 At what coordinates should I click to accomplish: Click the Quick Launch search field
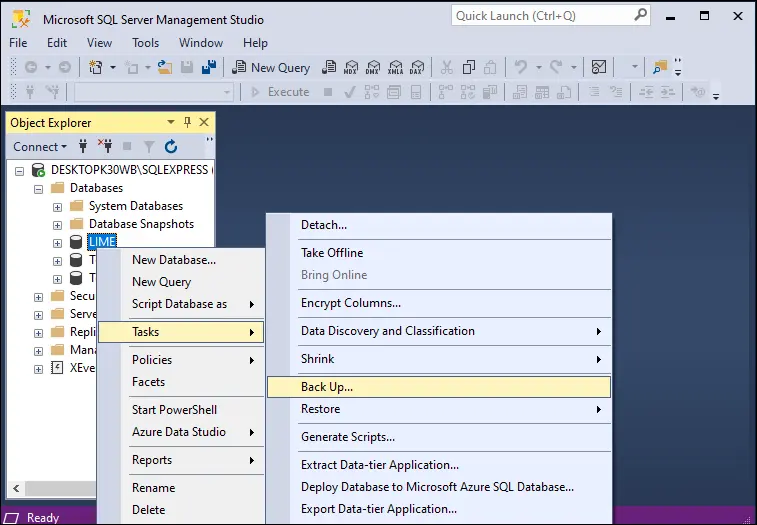tap(551, 16)
